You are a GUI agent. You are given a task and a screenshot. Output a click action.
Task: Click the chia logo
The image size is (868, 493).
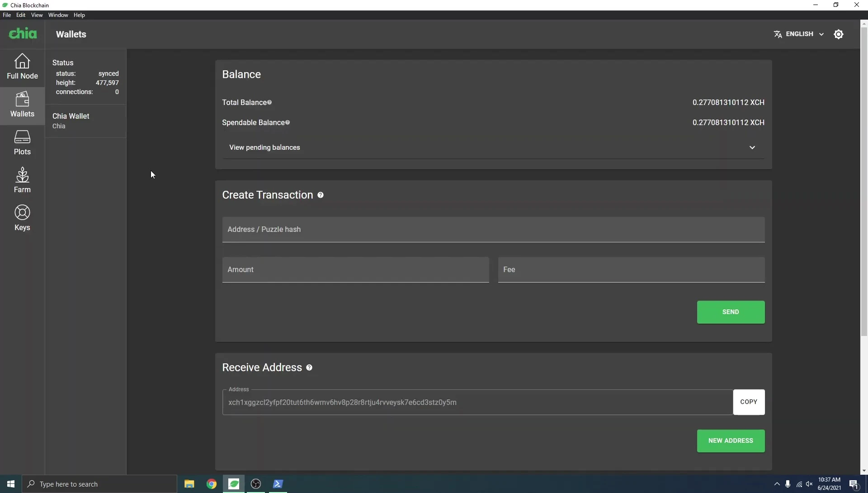23,34
